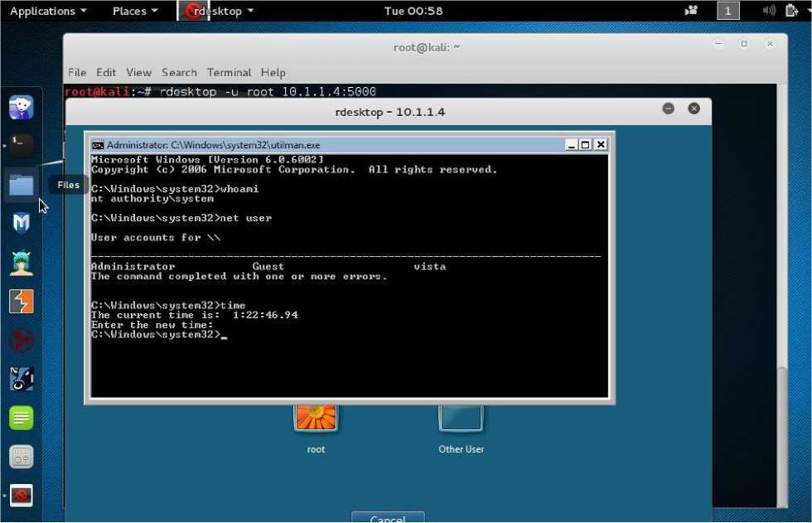Open the terminal Search menu
Screen dimensions: 812x523
(179, 72)
